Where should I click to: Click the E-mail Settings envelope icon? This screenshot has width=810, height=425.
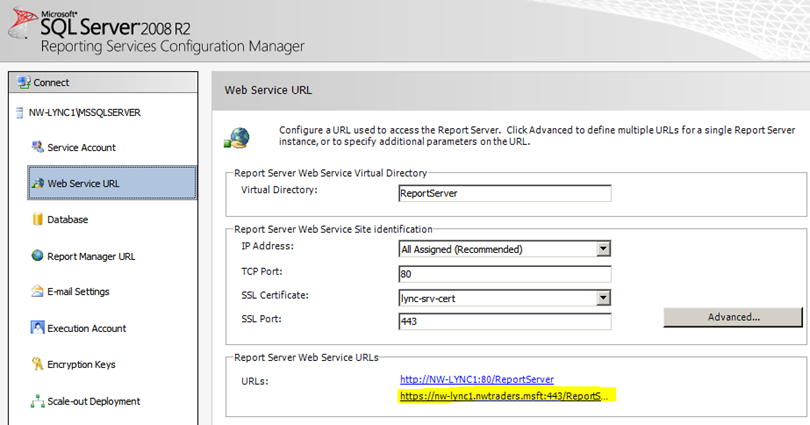click(37, 291)
